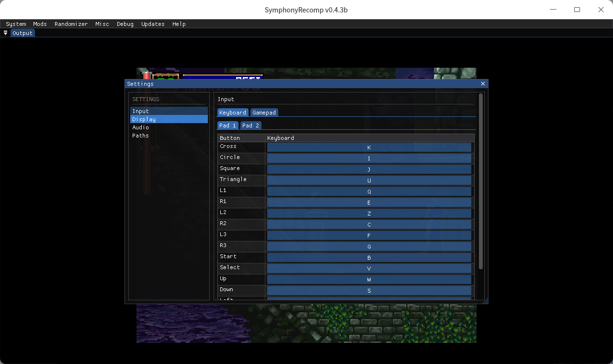Rebind the R1 key E
Screen dimensions: 613x364
coord(369,203)
